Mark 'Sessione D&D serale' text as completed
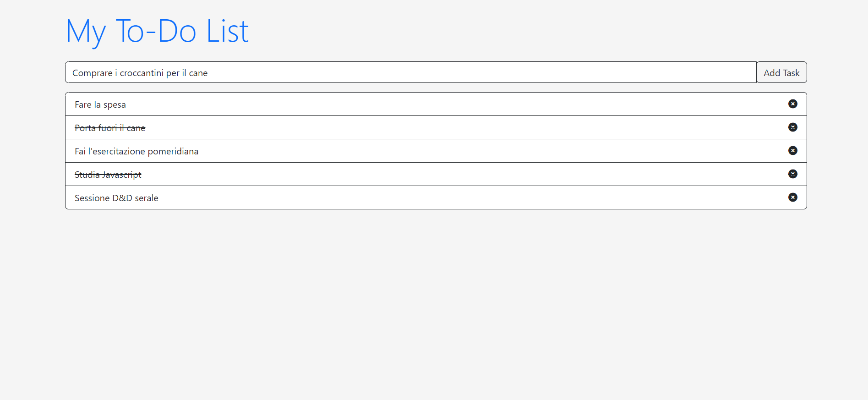 coord(116,198)
